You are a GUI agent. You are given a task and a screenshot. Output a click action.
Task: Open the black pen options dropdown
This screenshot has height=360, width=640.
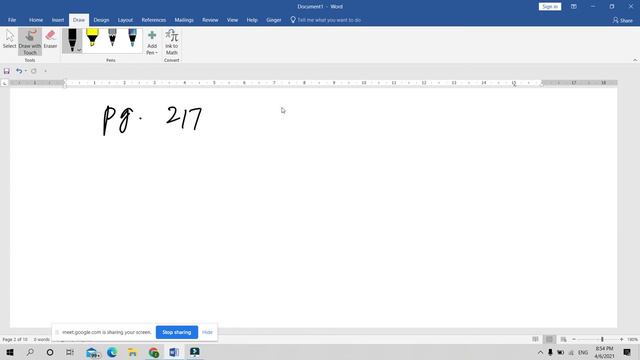point(79,50)
